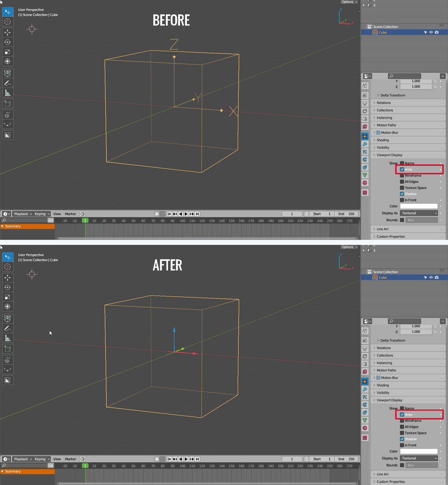The image size is (448, 485).
Task: Click the End frame field in AFTER timeline
Action: 346,459
